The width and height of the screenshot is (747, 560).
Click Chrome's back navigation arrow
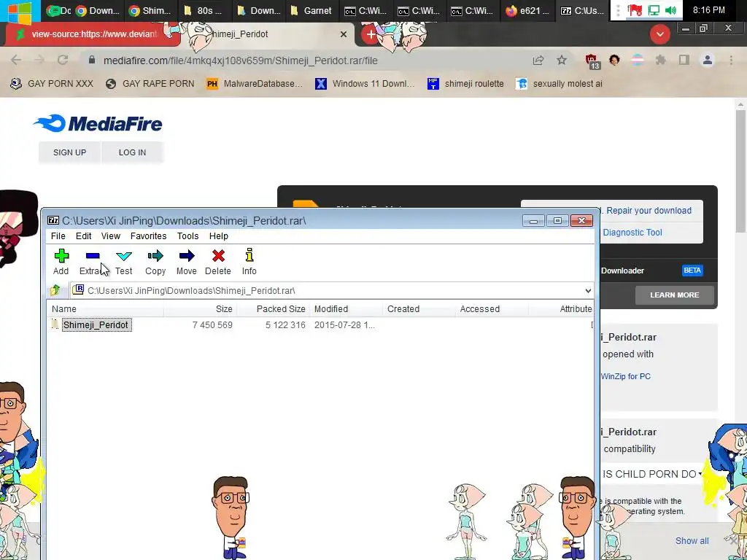pyautogui.click(x=16, y=60)
